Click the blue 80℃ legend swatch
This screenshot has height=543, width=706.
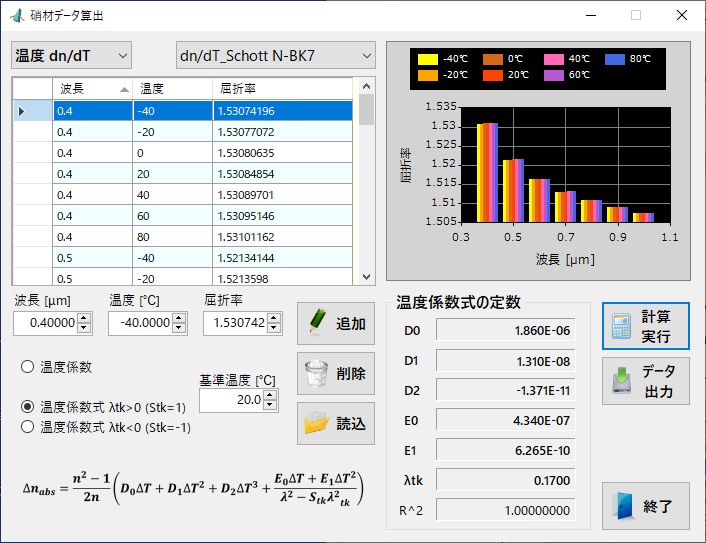click(615, 59)
